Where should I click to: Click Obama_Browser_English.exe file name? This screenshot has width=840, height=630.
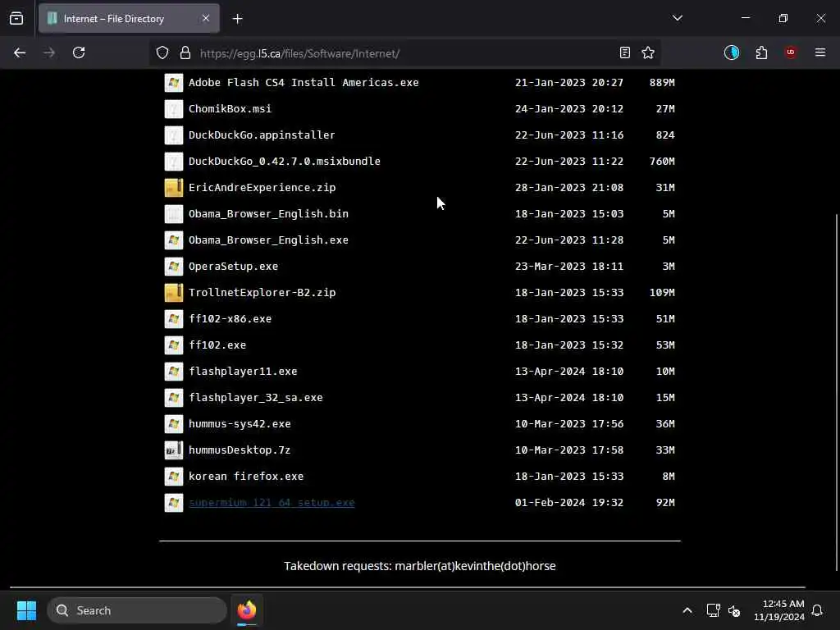point(268,240)
